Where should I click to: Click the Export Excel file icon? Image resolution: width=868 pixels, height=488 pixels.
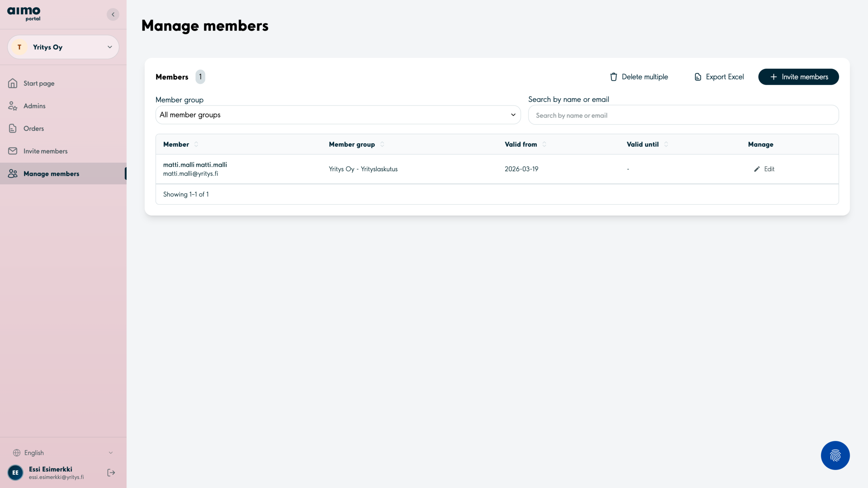698,77
